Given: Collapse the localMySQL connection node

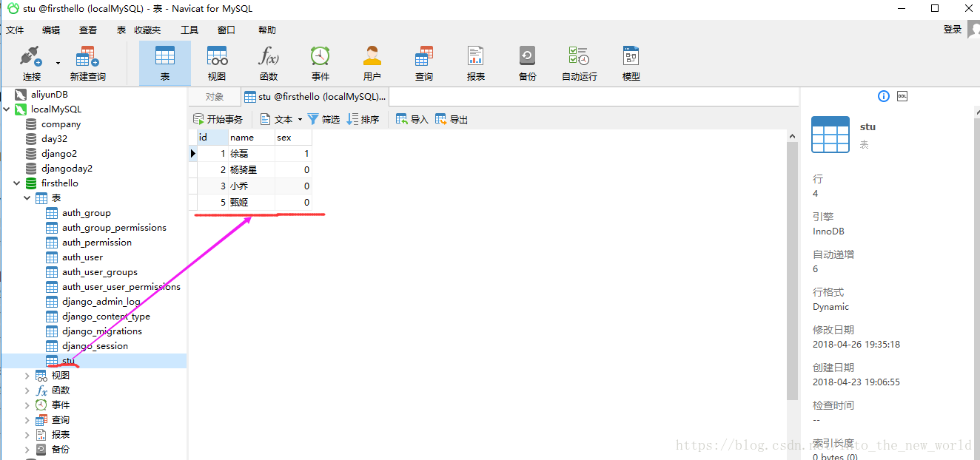Looking at the screenshot, I should [7, 109].
